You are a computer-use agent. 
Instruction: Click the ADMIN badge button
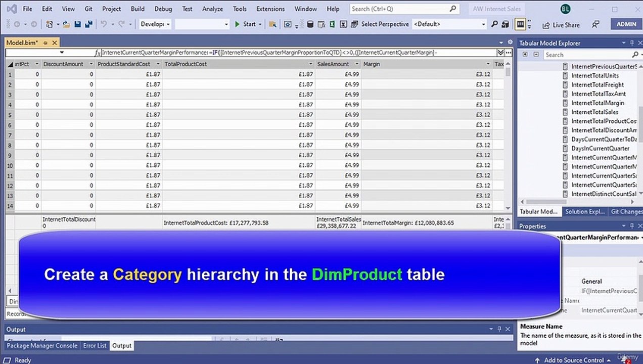627,24
